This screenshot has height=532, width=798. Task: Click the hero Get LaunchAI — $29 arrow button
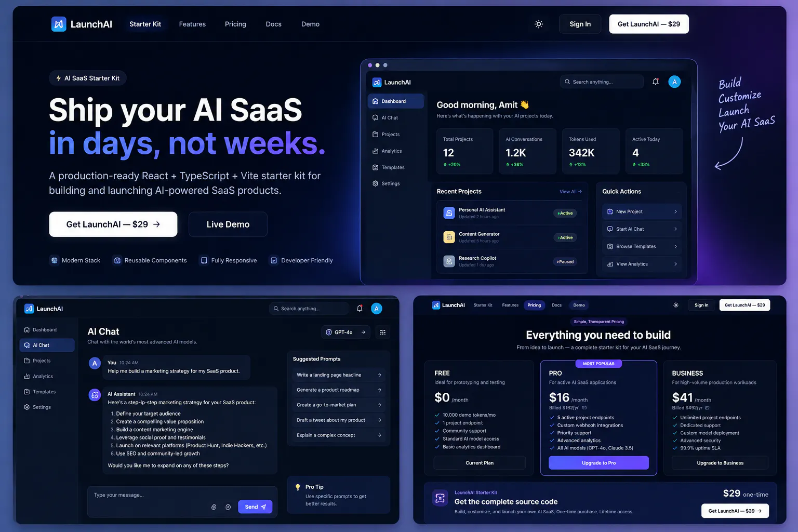pos(113,224)
